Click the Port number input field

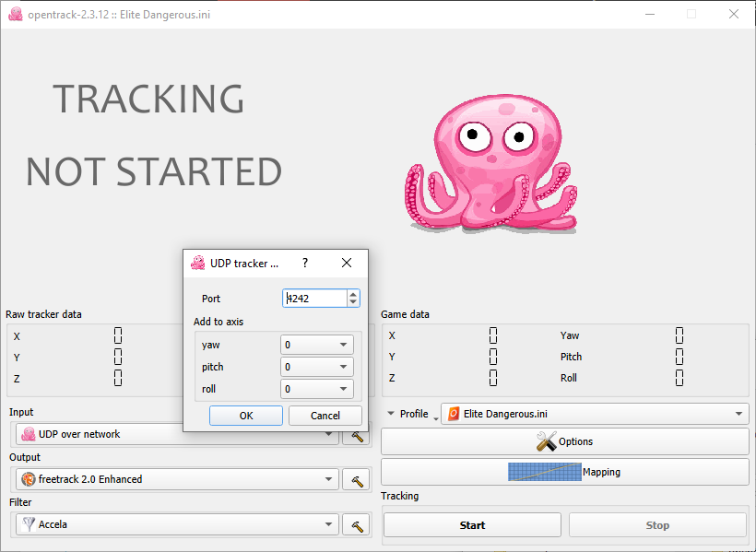[314, 299]
